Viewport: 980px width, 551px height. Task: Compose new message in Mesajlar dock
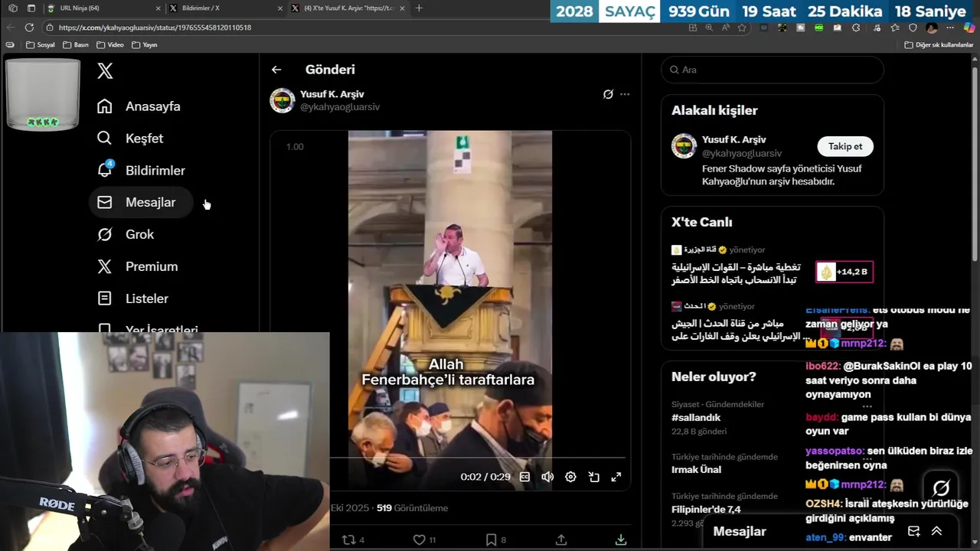tap(913, 531)
